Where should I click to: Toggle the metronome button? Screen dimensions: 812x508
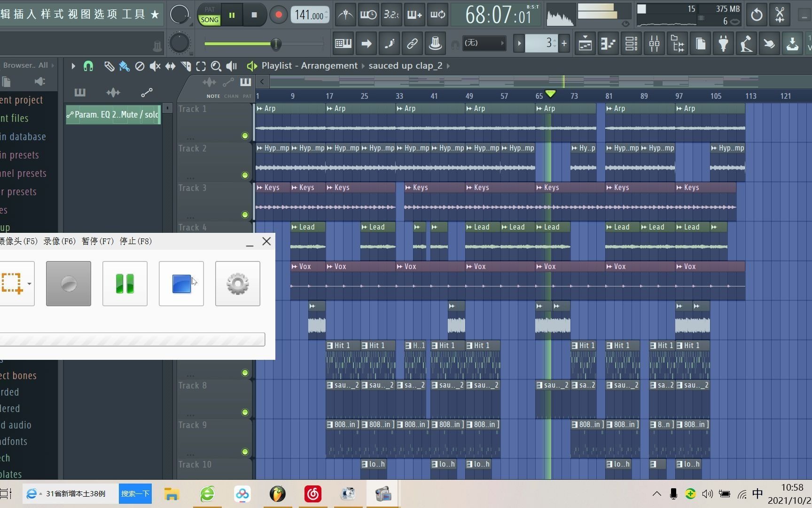click(345, 15)
